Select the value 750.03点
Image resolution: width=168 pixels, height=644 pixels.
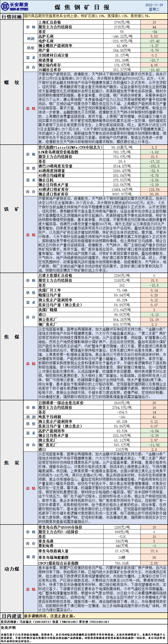pos(122,563)
